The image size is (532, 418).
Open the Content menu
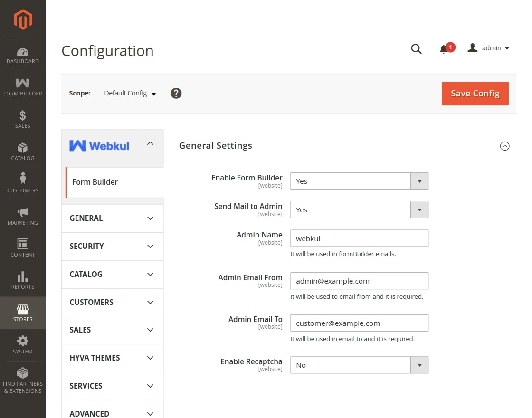click(x=23, y=248)
